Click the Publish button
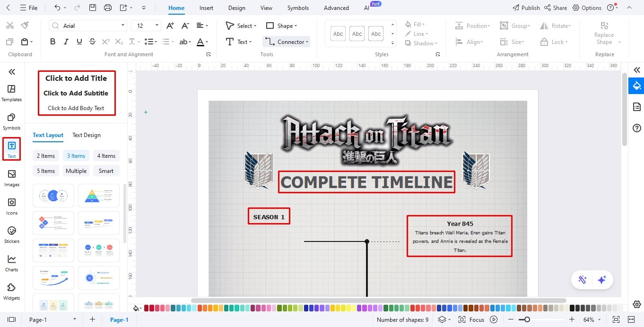Viewport: 644px width, 327px height. pyautogui.click(x=526, y=8)
